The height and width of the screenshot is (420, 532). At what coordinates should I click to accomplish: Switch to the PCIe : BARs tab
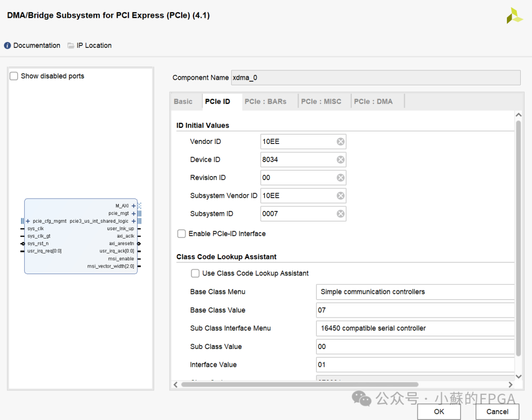tap(266, 102)
